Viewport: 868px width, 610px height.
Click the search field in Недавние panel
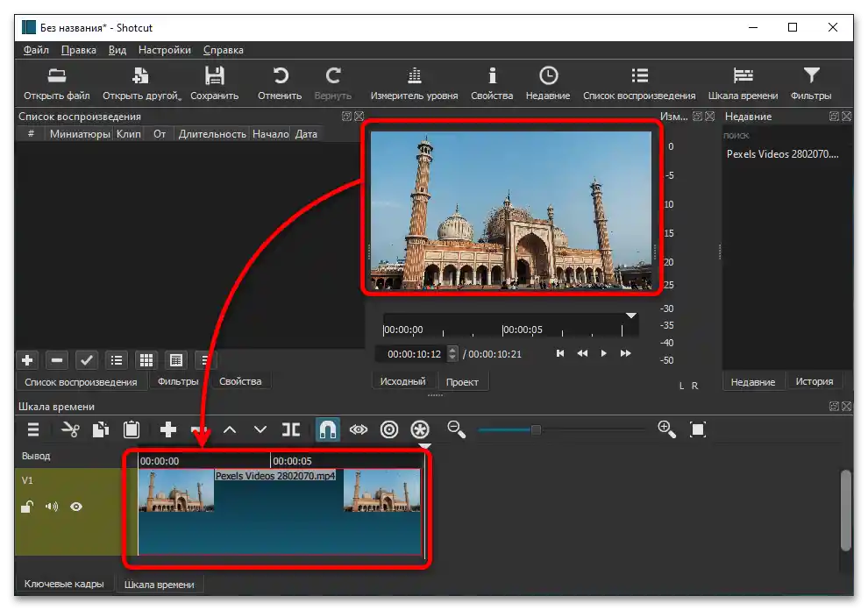786,135
